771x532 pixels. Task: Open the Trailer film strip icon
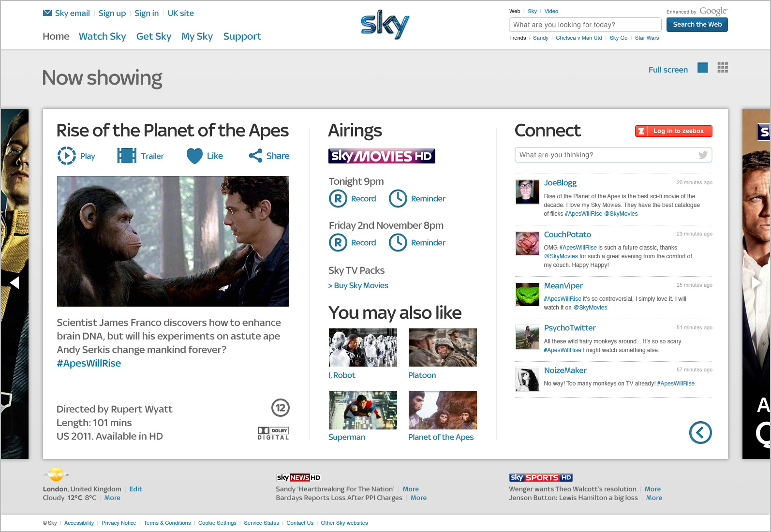click(127, 156)
